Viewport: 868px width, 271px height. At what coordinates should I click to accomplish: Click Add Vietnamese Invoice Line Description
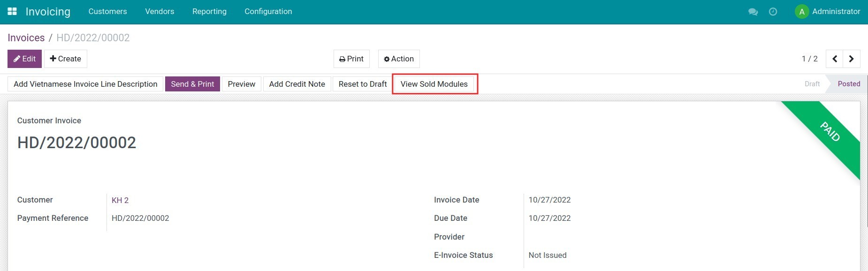click(85, 84)
